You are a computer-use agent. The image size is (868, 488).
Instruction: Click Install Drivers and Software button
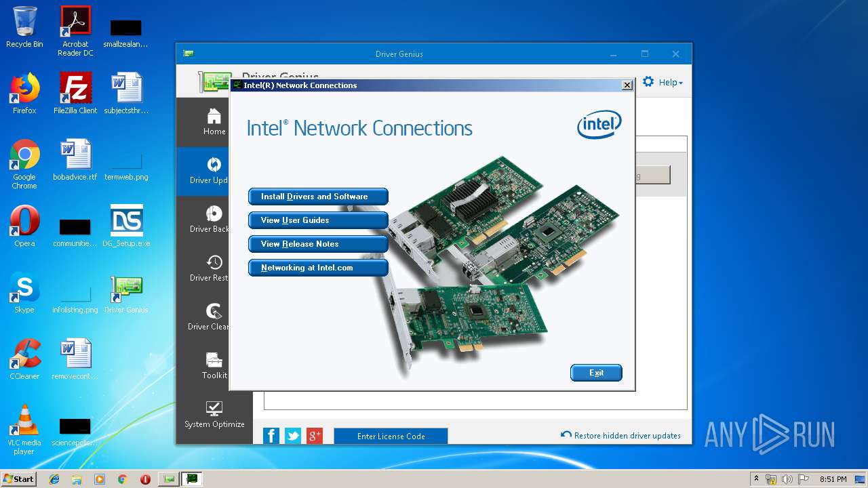[318, 197]
